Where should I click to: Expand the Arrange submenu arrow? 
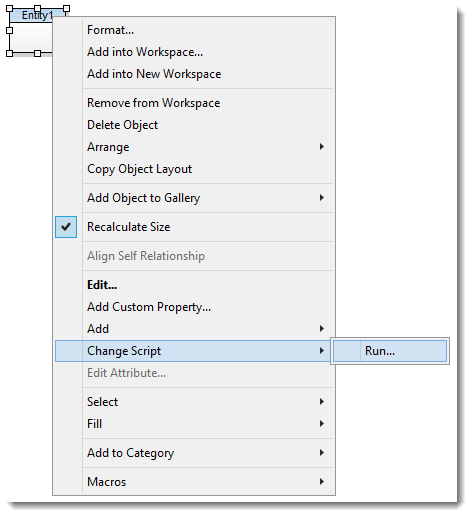[x=321, y=147]
